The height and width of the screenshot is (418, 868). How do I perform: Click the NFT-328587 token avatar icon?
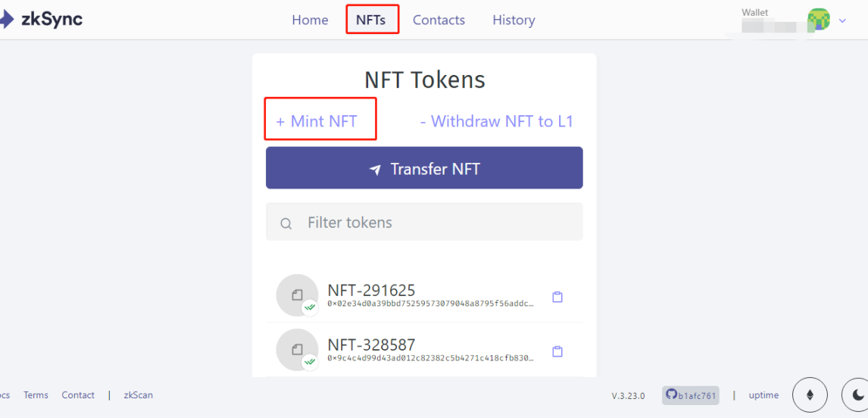click(297, 349)
